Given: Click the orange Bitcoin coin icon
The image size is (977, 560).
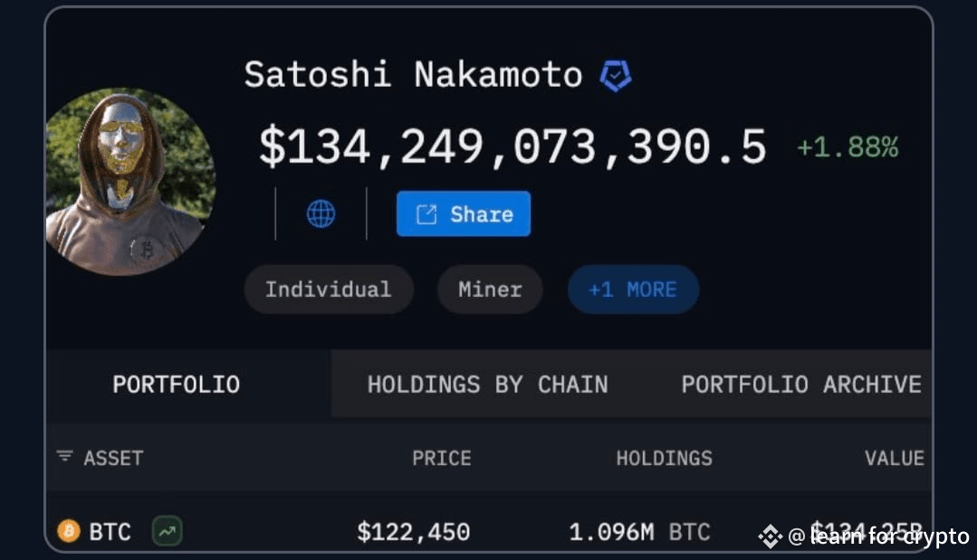Looking at the screenshot, I should (x=69, y=531).
